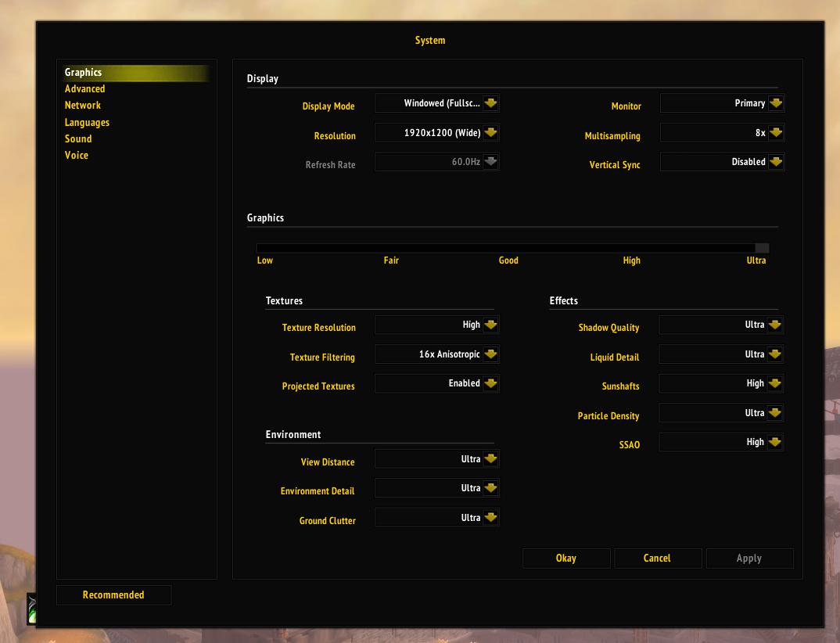Open the Sound settings section
This screenshot has width=840, height=643.
point(78,139)
